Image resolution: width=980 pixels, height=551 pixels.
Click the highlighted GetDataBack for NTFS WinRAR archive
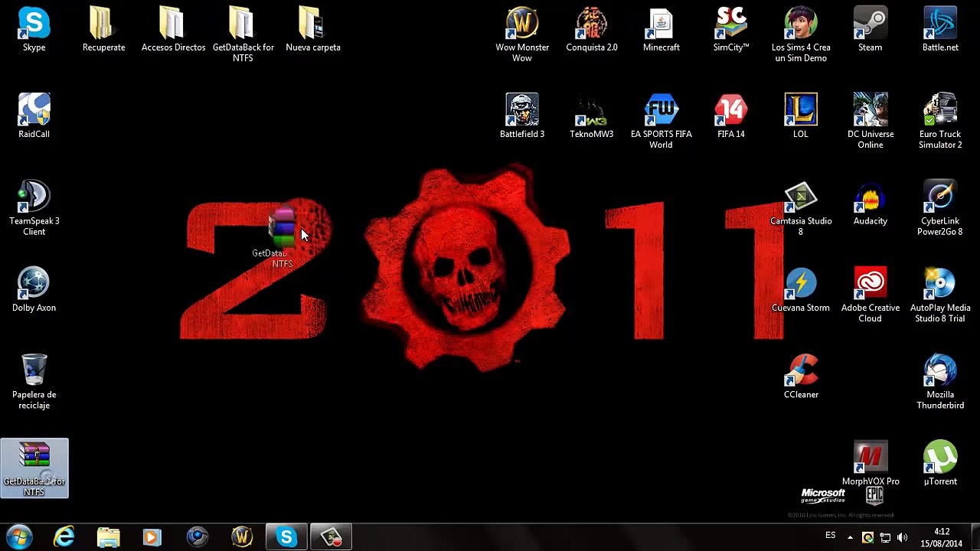click(x=34, y=468)
